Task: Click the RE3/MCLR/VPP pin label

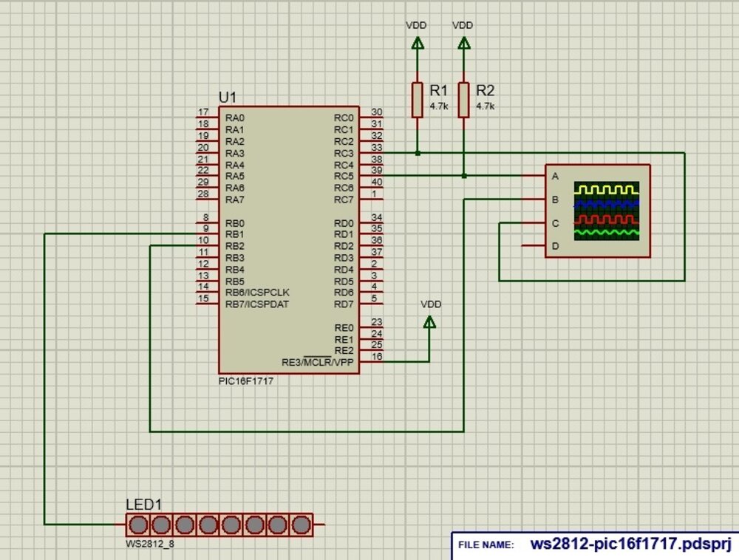Action: pos(317,362)
